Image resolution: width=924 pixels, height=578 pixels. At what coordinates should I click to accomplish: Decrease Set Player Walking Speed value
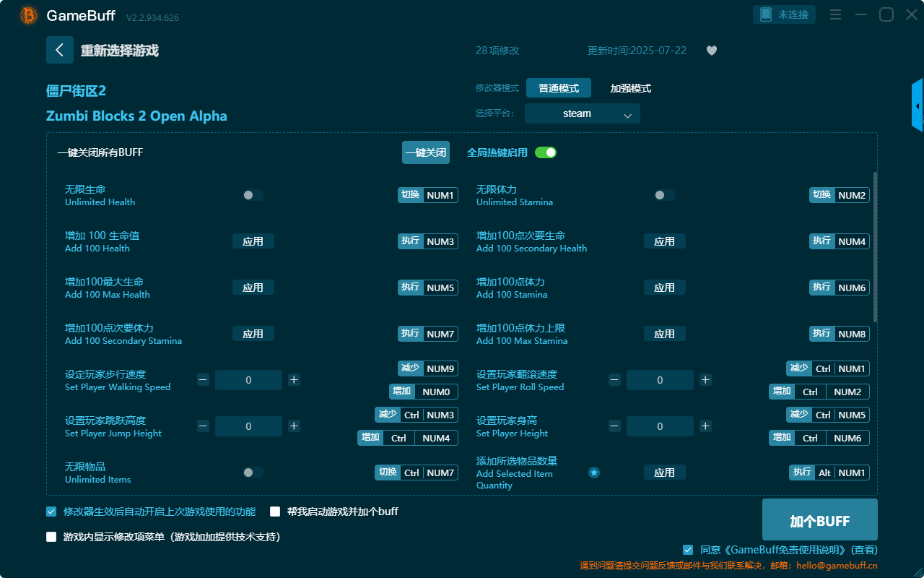click(x=204, y=380)
